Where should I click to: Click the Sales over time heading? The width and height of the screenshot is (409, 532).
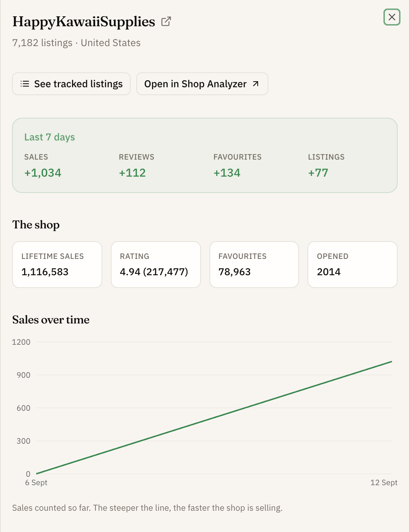click(51, 320)
